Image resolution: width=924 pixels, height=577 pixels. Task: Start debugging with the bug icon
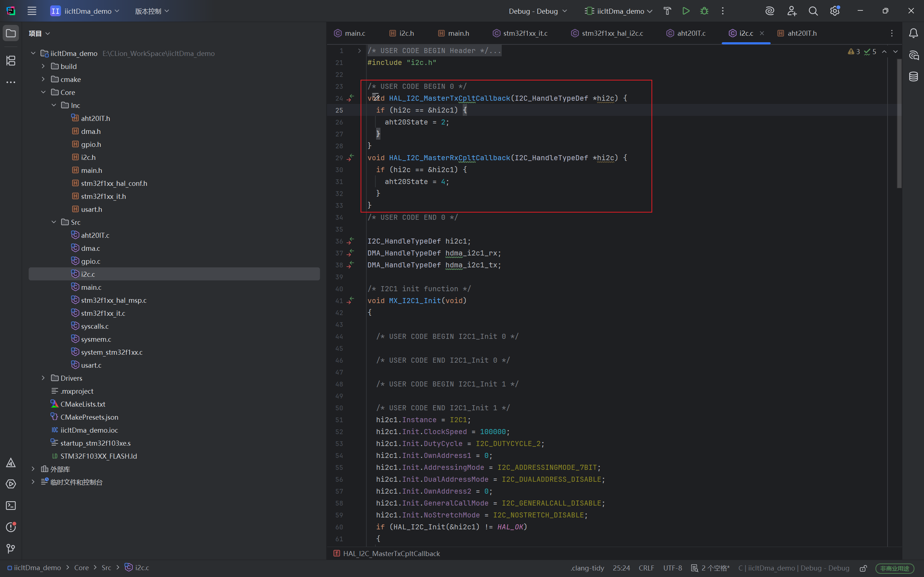tap(704, 11)
